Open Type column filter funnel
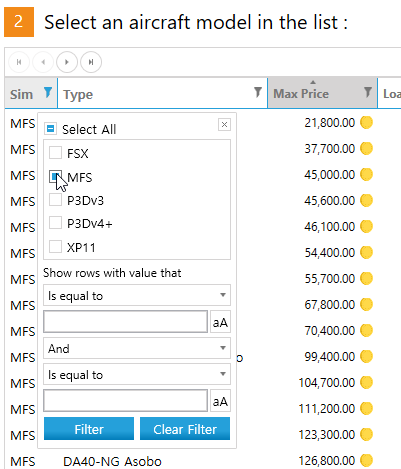The width and height of the screenshot is (401, 469). click(x=258, y=92)
